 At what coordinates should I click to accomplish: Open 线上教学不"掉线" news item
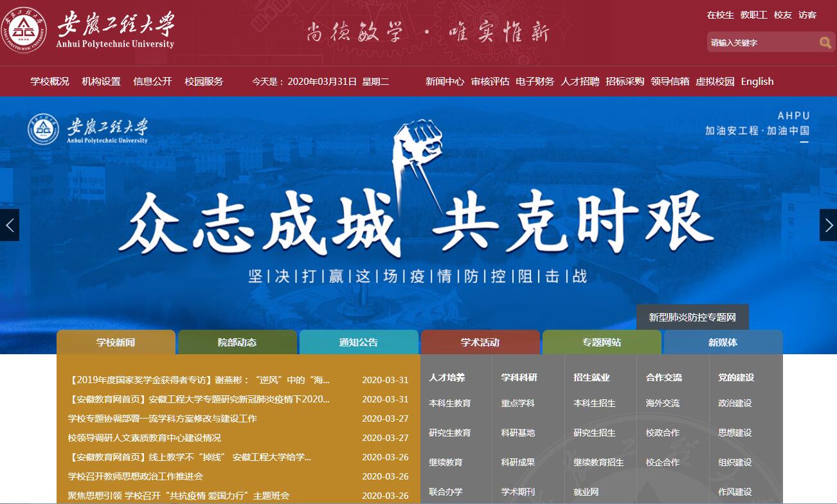pos(190,457)
